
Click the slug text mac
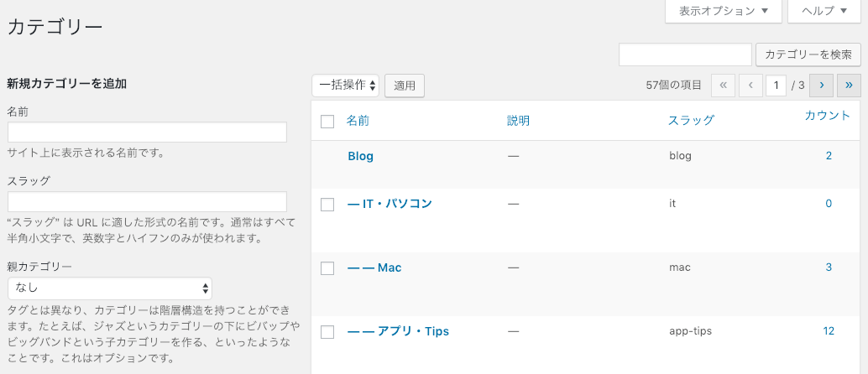[680, 268]
